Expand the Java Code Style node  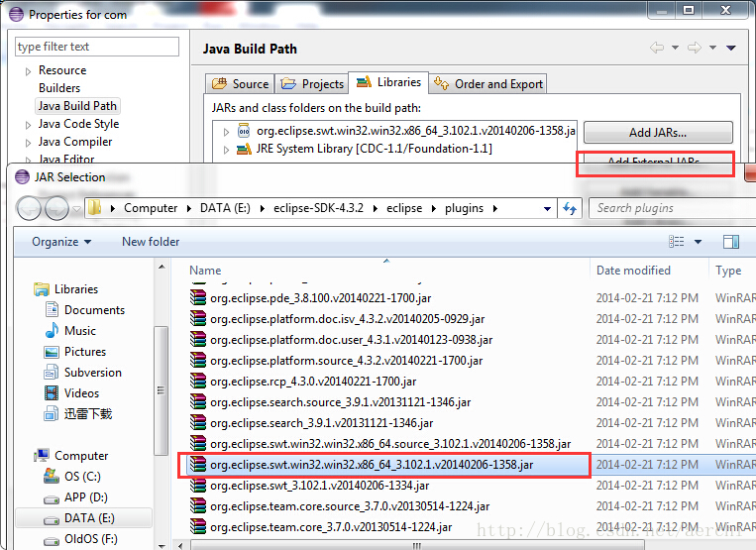[28, 125]
